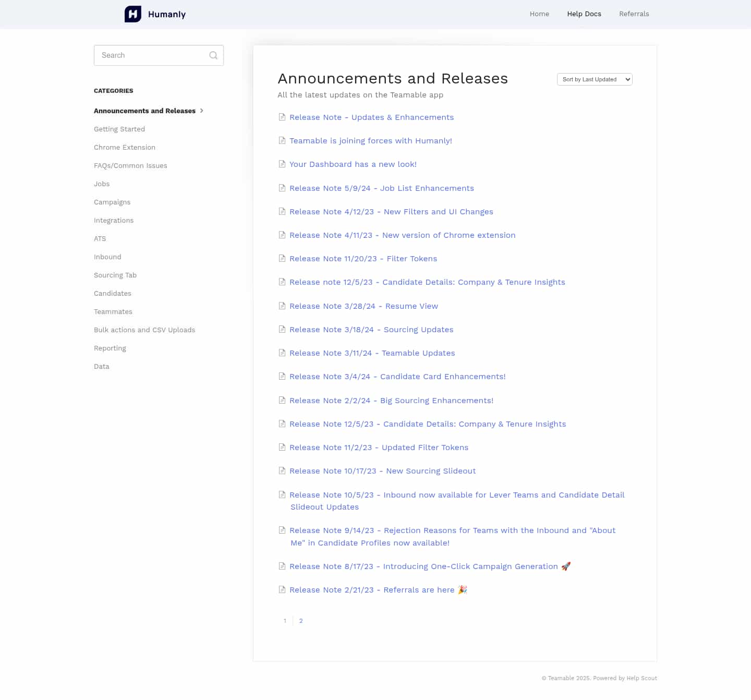The width and height of the screenshot is (751, 700).
Task: Click document icon beside Filter Tokens 11/20/23 note
Action: tap(282, 258)
